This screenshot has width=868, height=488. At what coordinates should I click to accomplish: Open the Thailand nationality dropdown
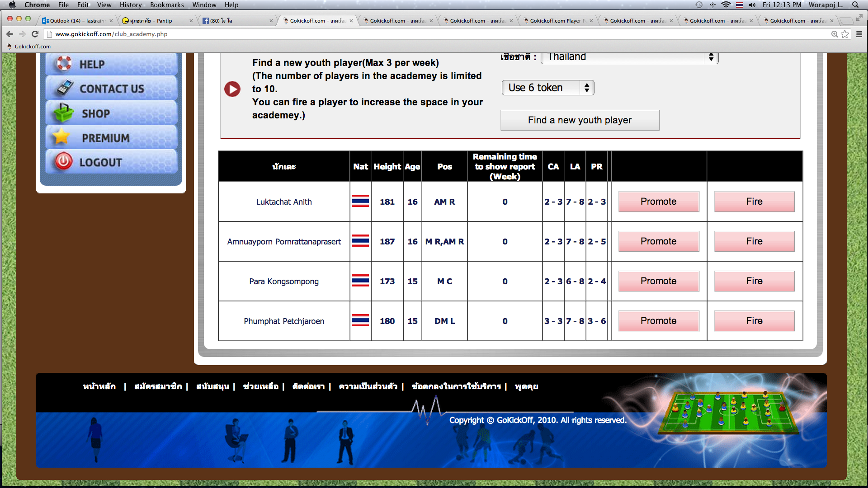pyautogui.click(x=629, y=57)
